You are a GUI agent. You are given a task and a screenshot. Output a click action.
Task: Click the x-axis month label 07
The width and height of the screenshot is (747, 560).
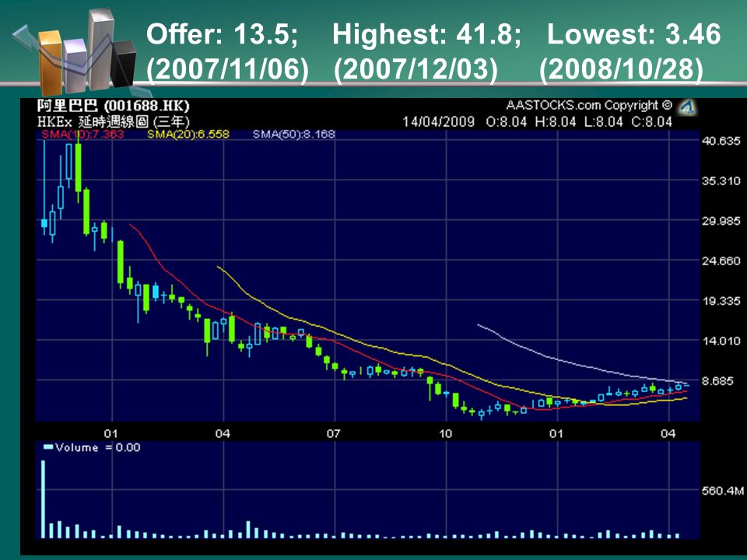[334, 434]
